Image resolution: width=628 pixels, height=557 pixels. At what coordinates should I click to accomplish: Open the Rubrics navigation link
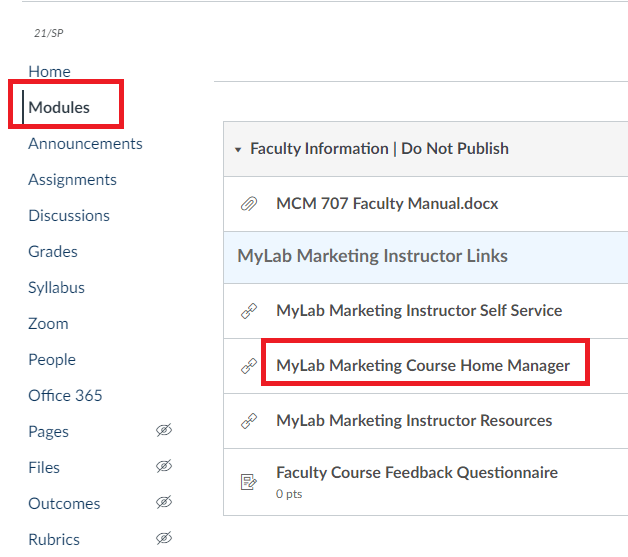(54, 540)
